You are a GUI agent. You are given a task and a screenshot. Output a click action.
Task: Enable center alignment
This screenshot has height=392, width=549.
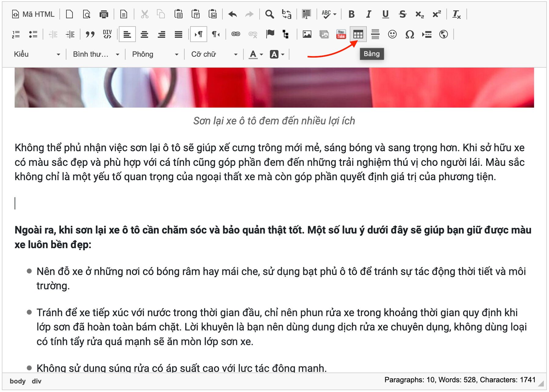(144, 34)
